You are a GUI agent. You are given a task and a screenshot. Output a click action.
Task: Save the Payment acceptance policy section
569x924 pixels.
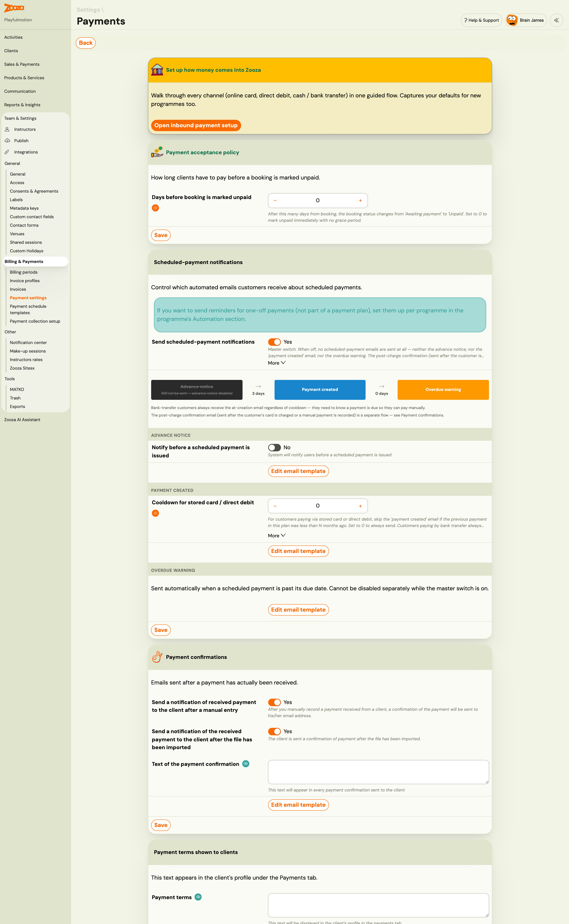click(161, 235)
